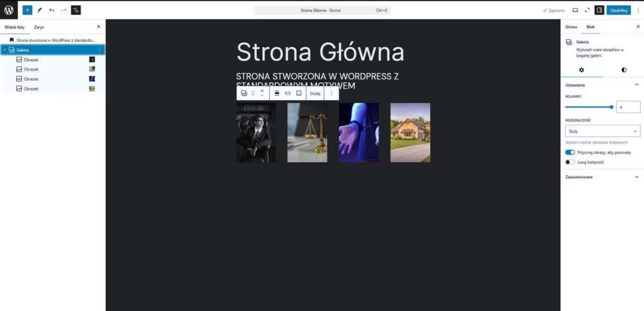
Task: Select the third Obrazek item in list view
Action: click(x=53, y=79)
